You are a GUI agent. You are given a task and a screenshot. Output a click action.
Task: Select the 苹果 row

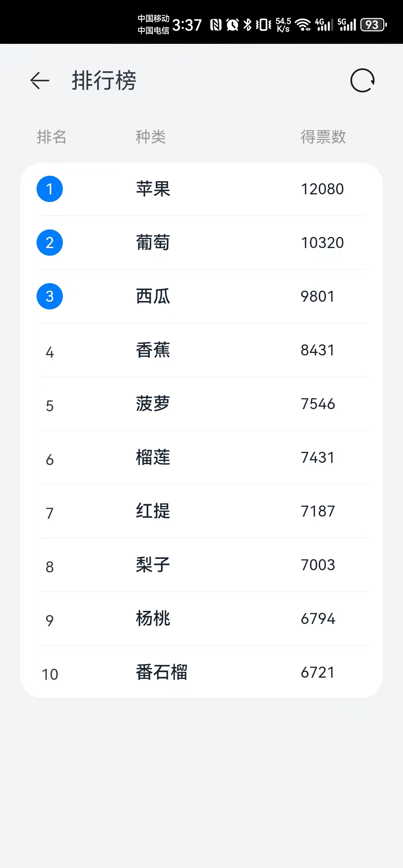point(201,189)
